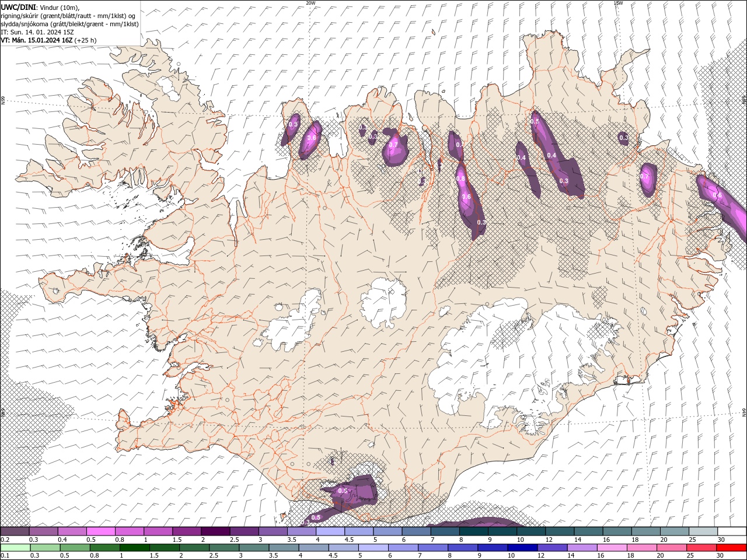
Task: Click the 'rigning/skúrir' description line
Action: (68, 15)
